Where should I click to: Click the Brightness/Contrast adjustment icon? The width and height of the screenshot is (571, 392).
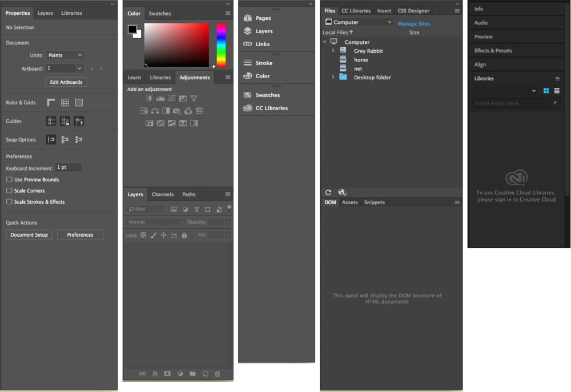click(150, 99)
